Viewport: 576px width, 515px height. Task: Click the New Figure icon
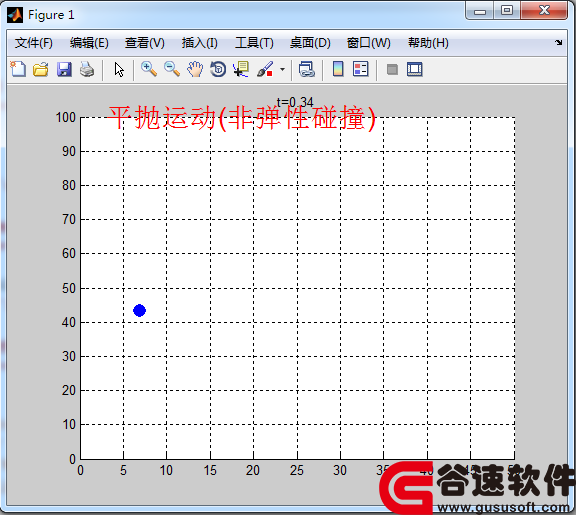point(18,69)
